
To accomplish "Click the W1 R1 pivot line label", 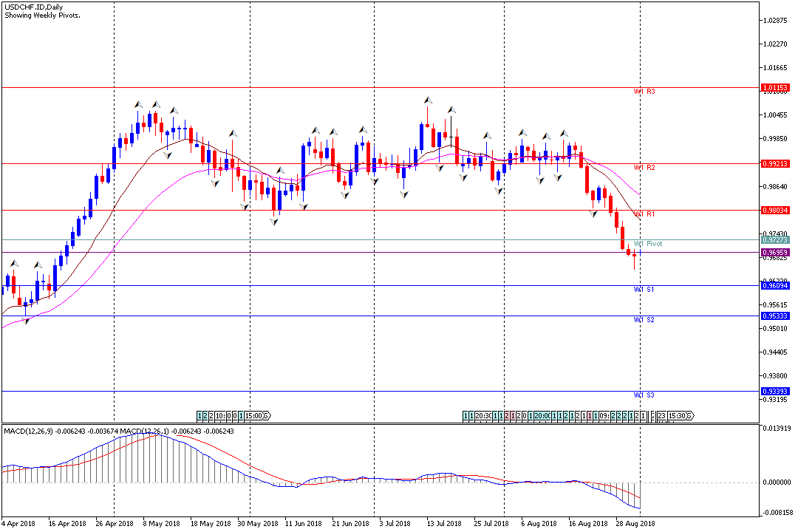I will tap(644, 214).
